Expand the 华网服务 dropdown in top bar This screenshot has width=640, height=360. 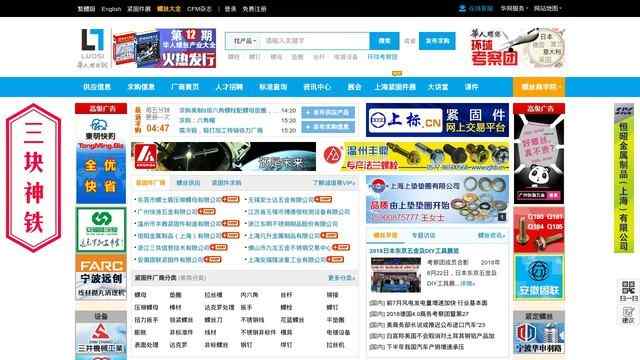514,8
